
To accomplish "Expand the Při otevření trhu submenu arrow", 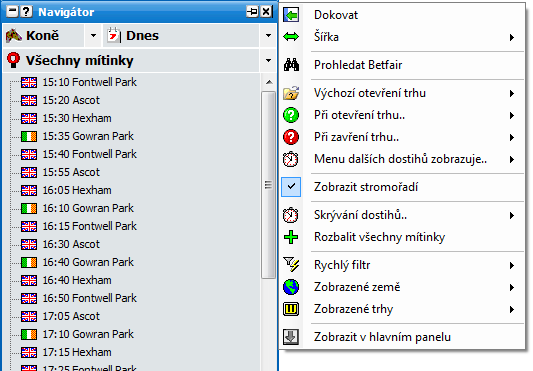I will [512, 115].
